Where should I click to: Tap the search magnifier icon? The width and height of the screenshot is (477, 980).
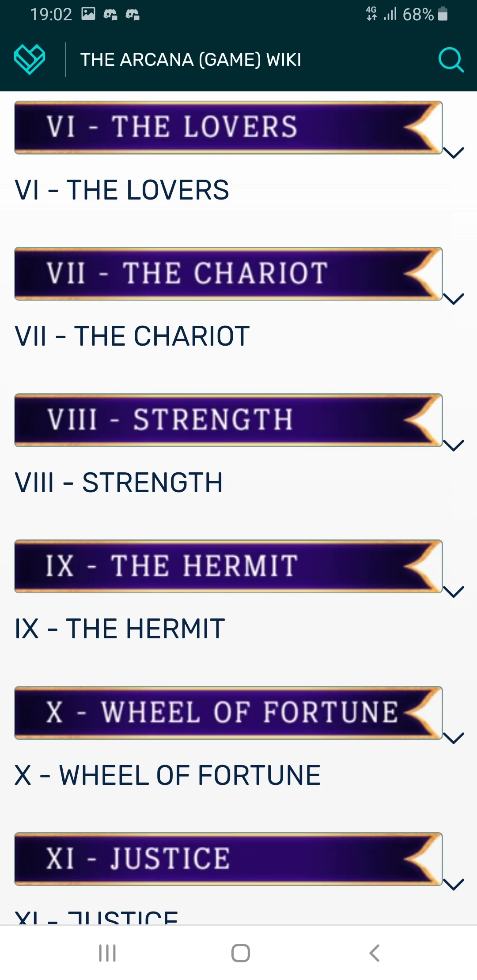(x=450, y=60)
